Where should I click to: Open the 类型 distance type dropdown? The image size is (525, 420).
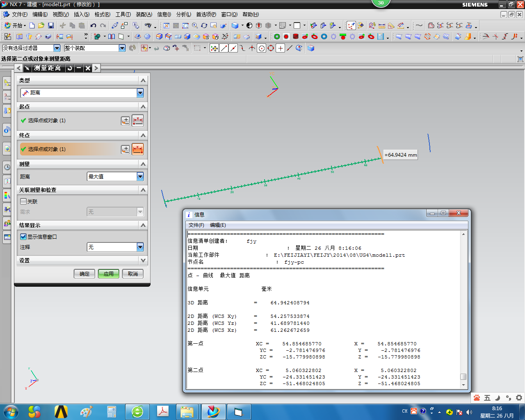(140, 93)
